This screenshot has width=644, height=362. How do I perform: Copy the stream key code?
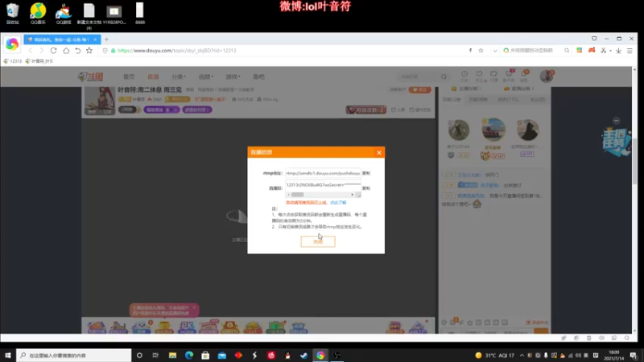tap(366, 188)
